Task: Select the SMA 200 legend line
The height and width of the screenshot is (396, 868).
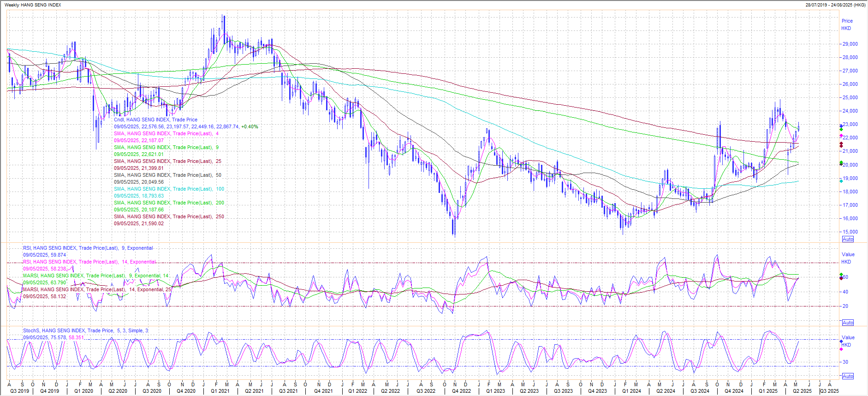Action: 169,203
